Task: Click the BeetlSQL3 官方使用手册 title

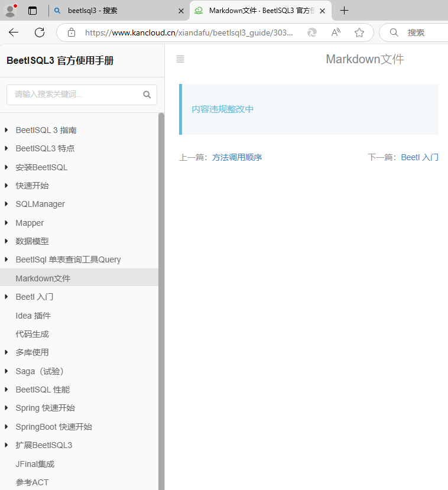Action: point(60,60)
